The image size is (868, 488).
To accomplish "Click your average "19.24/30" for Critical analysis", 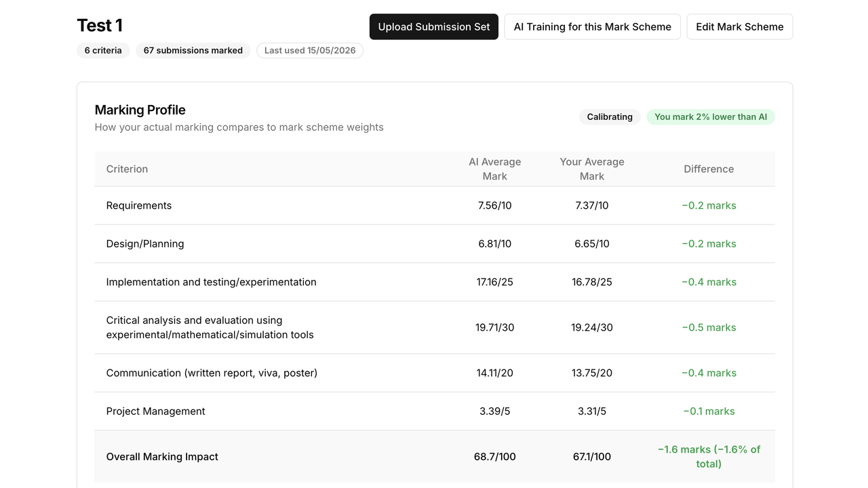I will pyautogui.click(x=592, y=328).
